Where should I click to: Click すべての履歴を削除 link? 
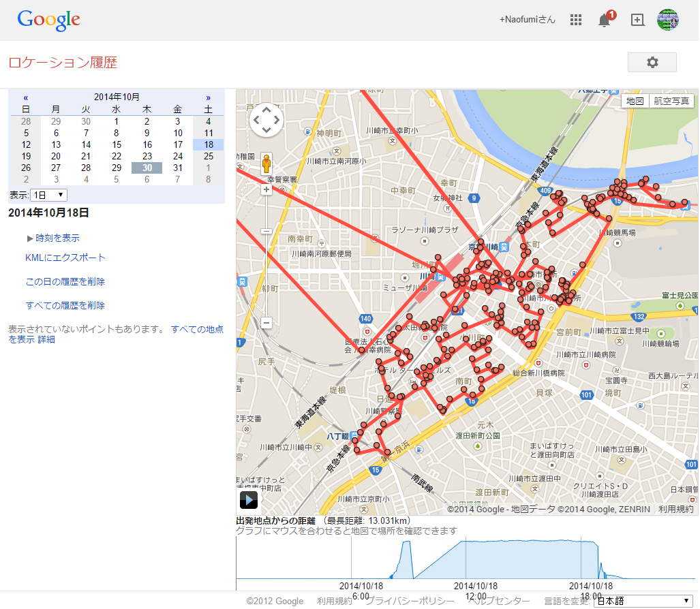point(65,306)
